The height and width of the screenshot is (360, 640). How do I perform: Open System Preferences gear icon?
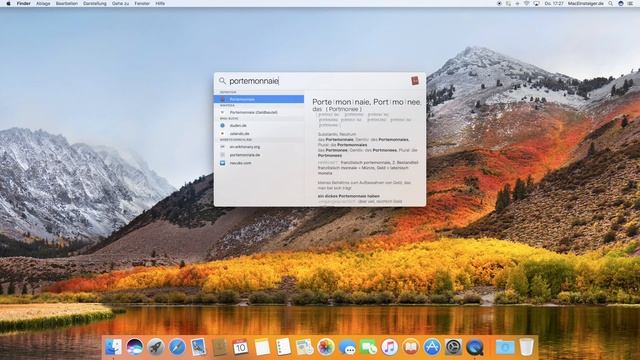pyautogui.click(x=453, y=347)
